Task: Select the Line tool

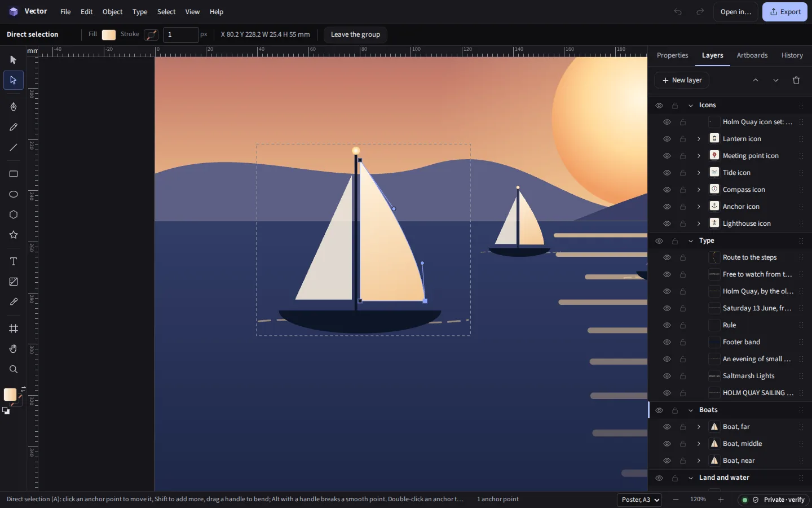Action: [x=14, y=147]
